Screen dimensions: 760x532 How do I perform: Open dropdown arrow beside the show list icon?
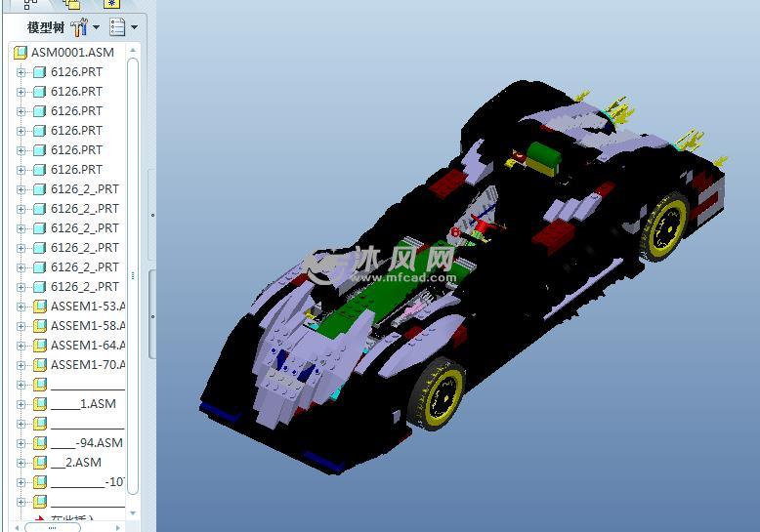click(x=134, y=27)
